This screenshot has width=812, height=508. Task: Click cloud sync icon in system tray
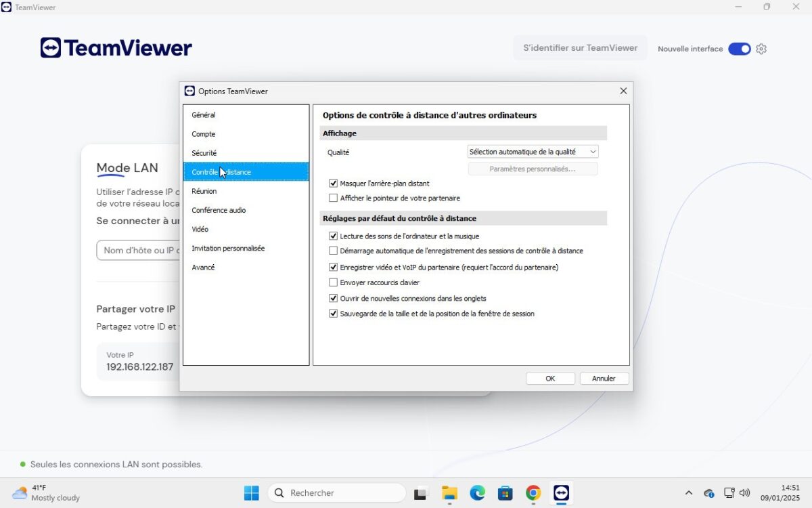point(709,493)
